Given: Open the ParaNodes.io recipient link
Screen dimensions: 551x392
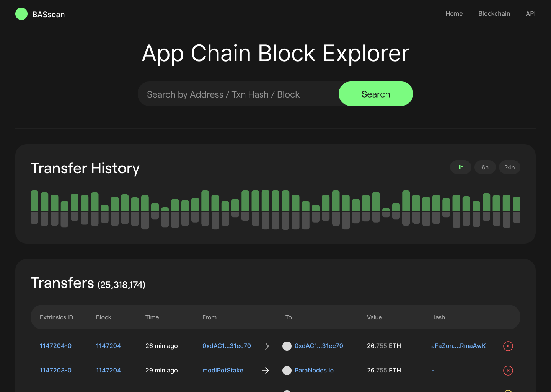Looking at the screenshot, I should click(314, 371).
